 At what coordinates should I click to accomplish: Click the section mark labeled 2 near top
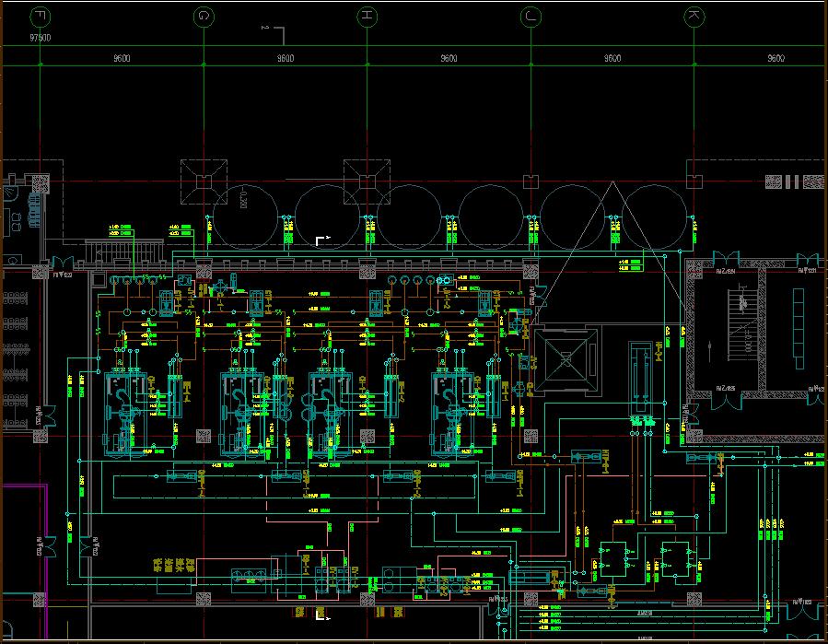click(x=274, y=34)
